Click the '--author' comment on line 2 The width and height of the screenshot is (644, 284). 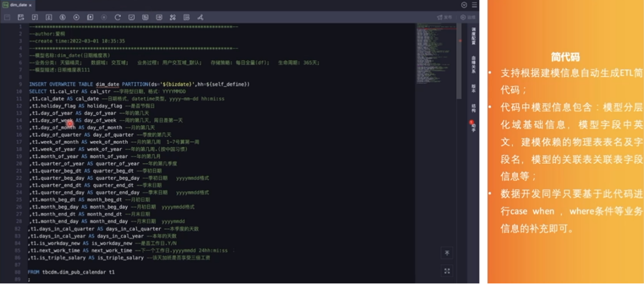click(x=47, y=34)
